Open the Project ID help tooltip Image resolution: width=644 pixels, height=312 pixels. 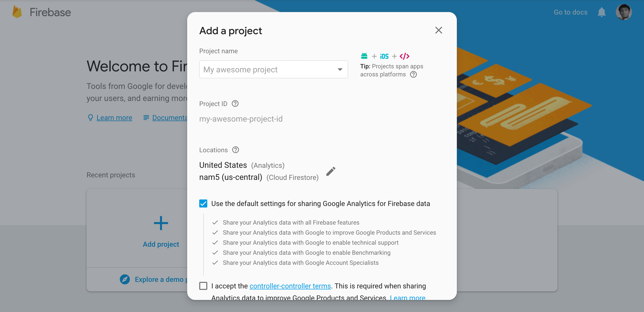point(235,103)
